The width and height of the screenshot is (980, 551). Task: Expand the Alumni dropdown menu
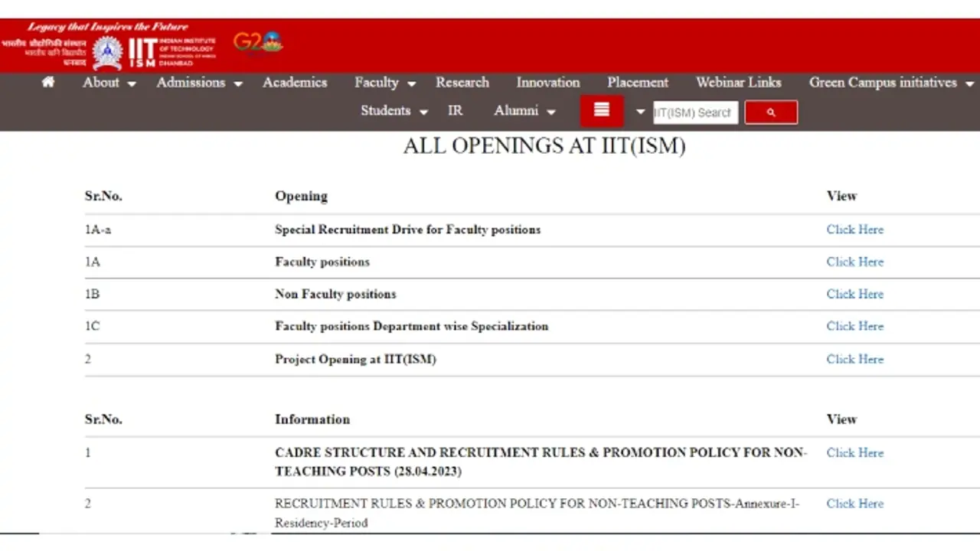(524, 111)
